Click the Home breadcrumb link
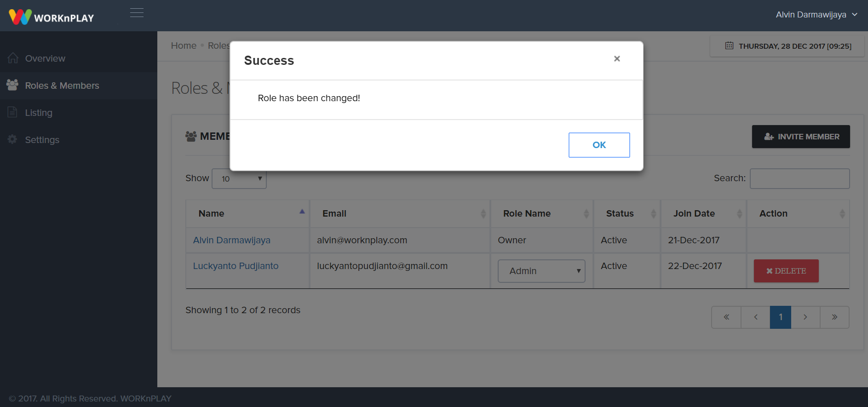This screenshot has width=868, height=407. (184, 46)
